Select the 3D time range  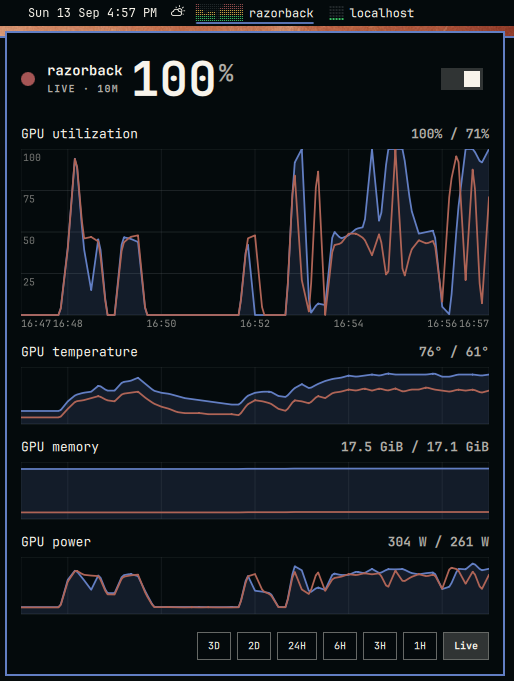pos(214,646)
